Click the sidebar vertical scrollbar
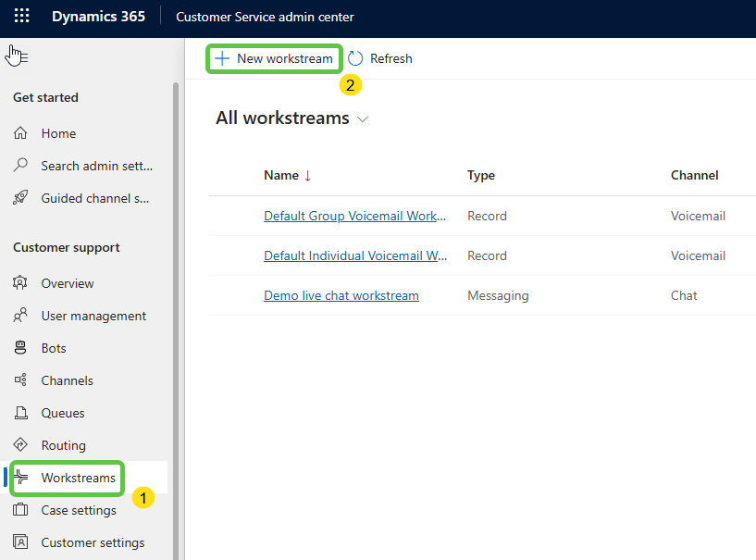 click(176, 278)
